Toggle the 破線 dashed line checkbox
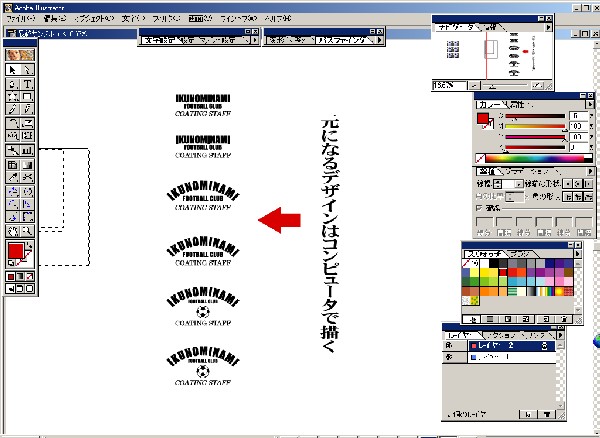This screenshot has width=600, height=438. (x=479, y=208)
